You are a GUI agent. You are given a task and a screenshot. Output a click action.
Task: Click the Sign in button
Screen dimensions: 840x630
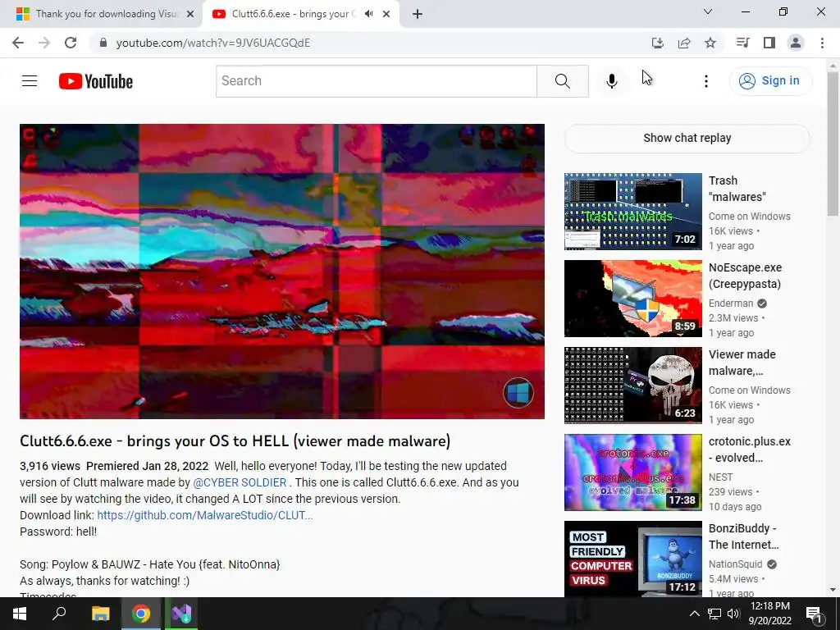pos(770,81)
